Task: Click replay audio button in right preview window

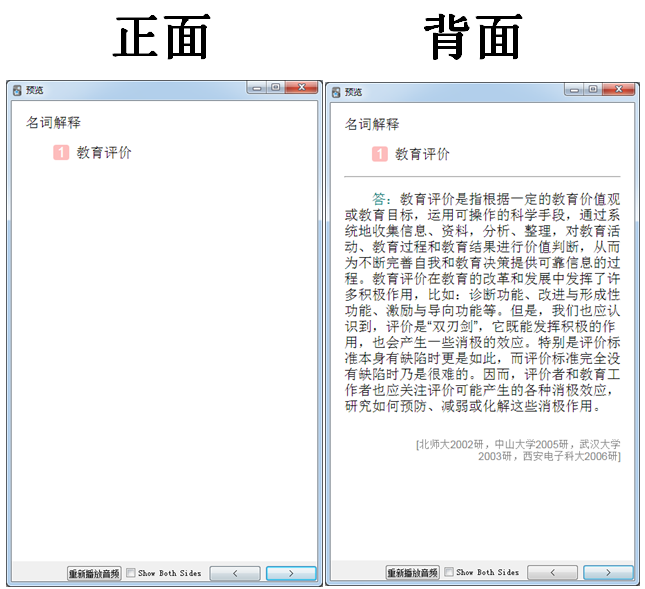Action: 413,572
